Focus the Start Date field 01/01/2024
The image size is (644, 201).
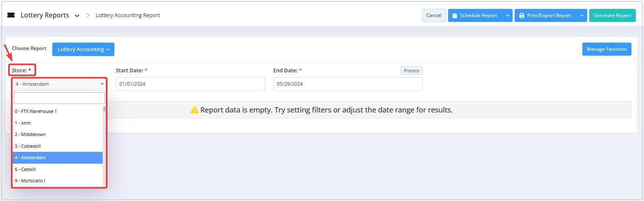(191, 84)
